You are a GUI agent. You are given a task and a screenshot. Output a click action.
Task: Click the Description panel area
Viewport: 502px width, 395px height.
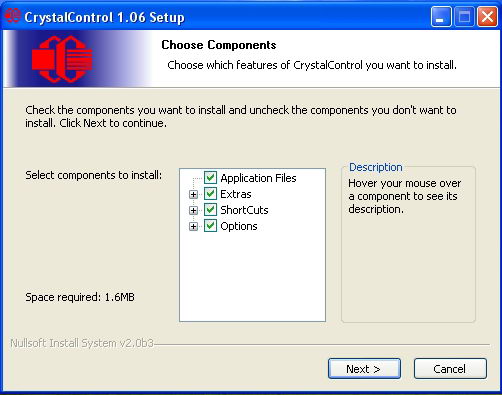click(408, 267)
